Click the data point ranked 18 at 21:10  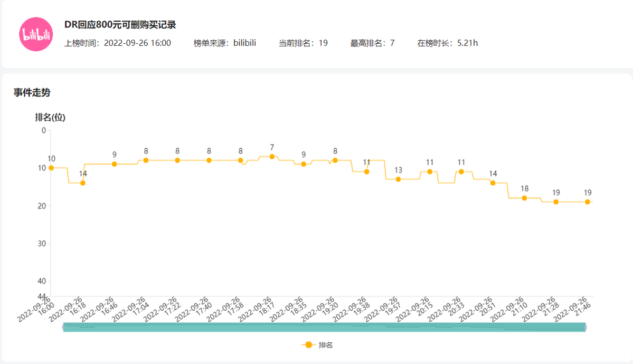(x=524, y=198)
